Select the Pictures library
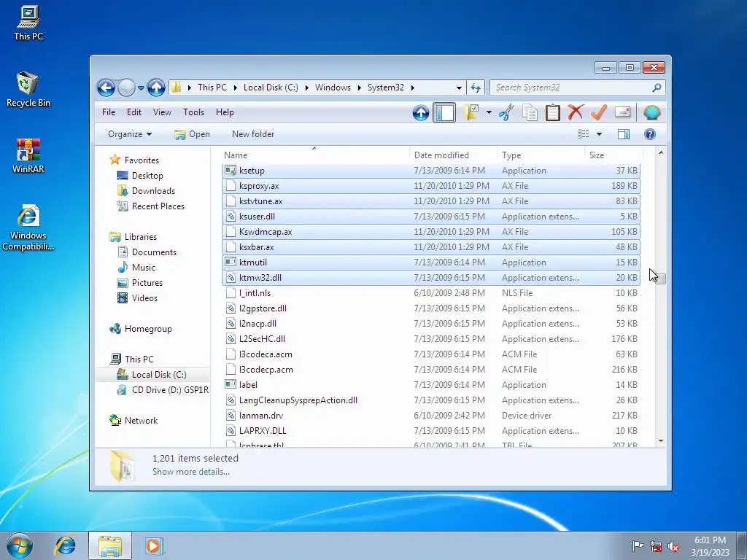The image size is (747, 560). pyautogui.click(x=147, y=283)
